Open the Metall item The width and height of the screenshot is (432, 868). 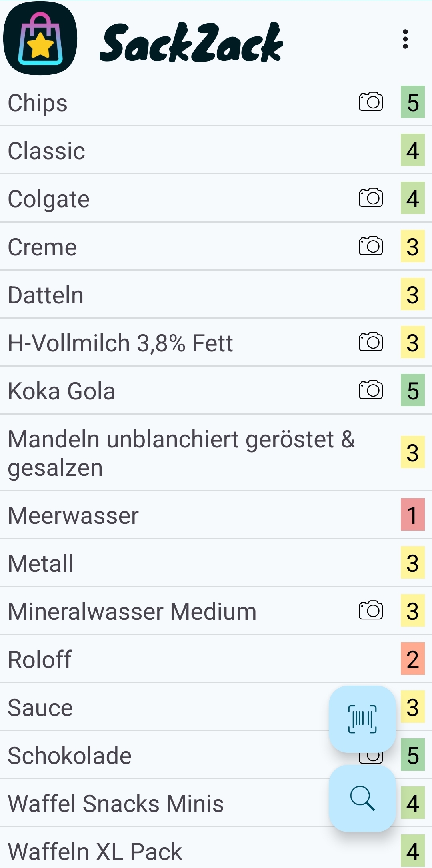point(216,563)
